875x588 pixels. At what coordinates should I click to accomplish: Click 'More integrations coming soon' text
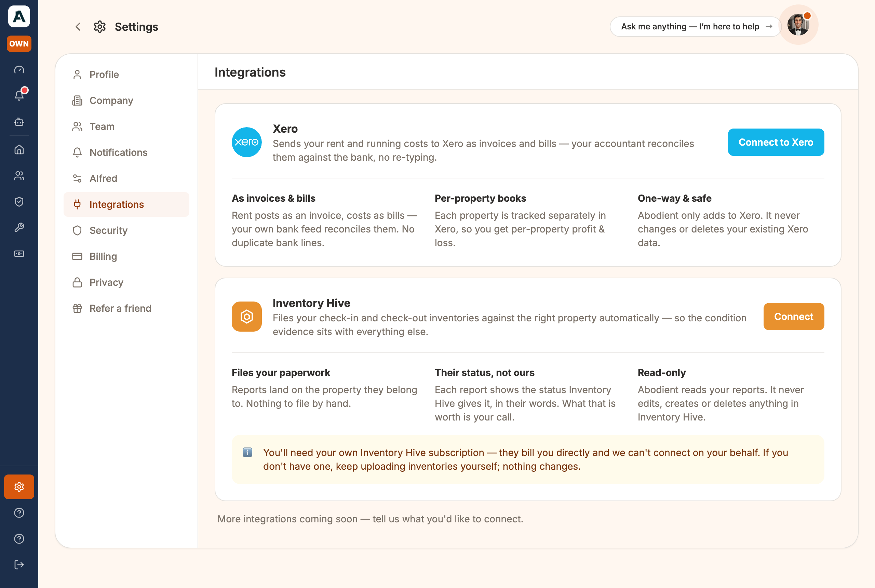click(x=371, y=519)
